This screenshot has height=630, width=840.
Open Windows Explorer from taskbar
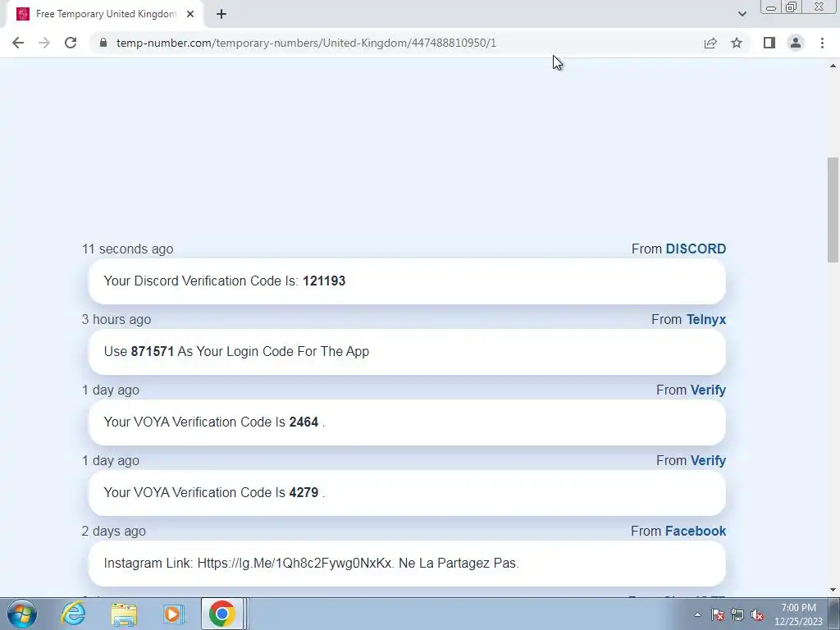tap(124, 614)
